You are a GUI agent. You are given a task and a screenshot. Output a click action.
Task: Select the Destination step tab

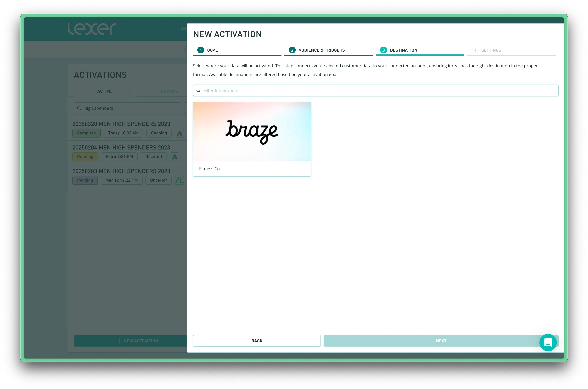[x=403, y=50]
